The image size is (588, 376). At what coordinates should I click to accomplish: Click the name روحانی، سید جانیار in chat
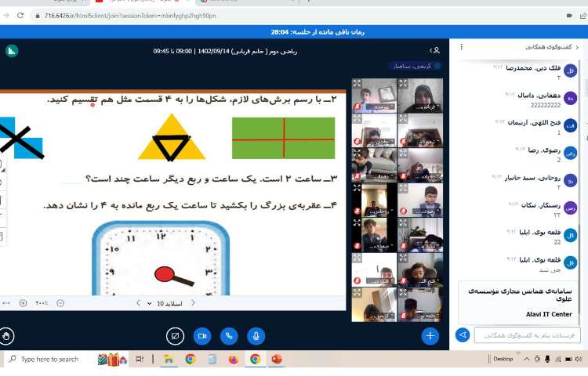pyautogui.click(x=532, y=178)
